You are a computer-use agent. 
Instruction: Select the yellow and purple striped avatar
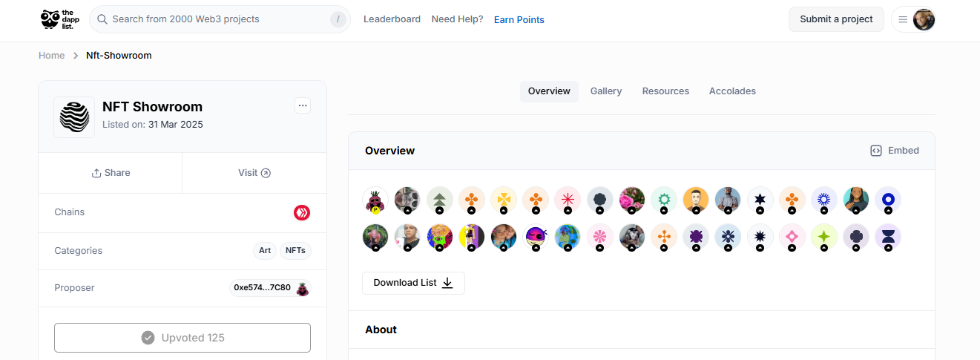pos(472,237)
